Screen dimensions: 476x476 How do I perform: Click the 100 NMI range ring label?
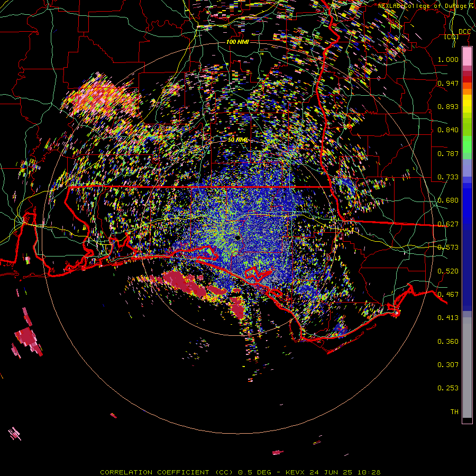click(x=237, y=42)
